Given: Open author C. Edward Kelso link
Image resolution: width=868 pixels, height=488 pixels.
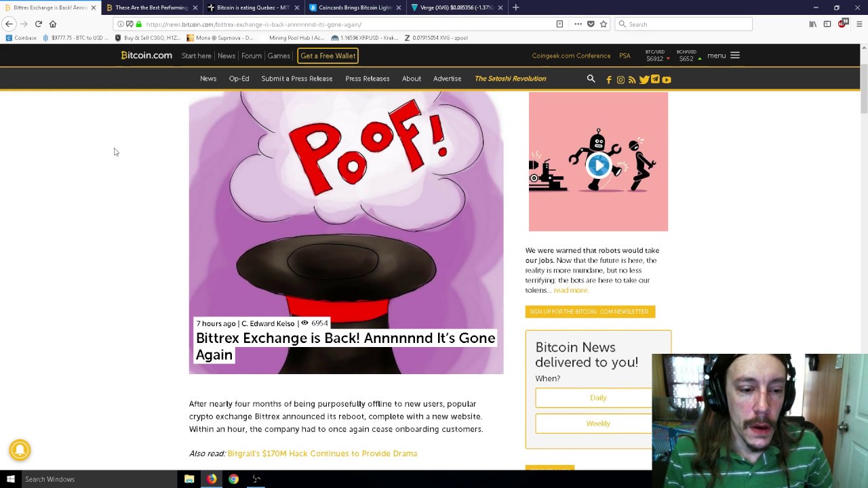Looking at the screenshot, I should pos(269,323).
